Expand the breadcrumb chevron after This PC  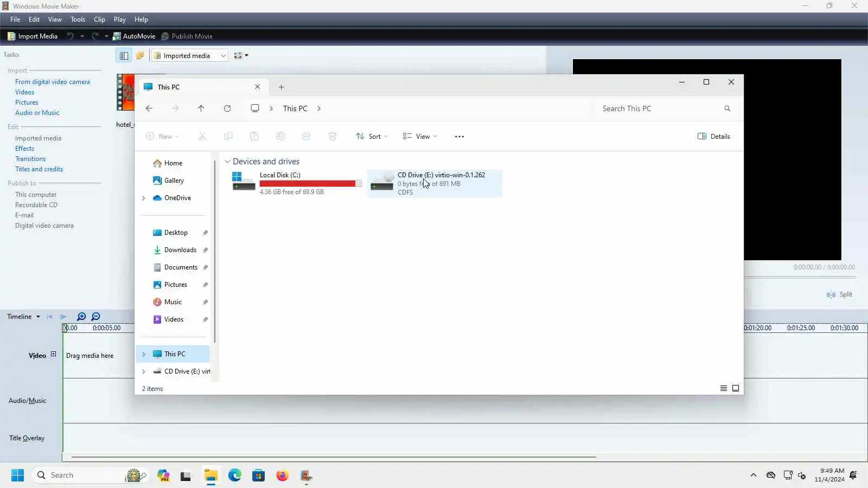tap(319, 108)
